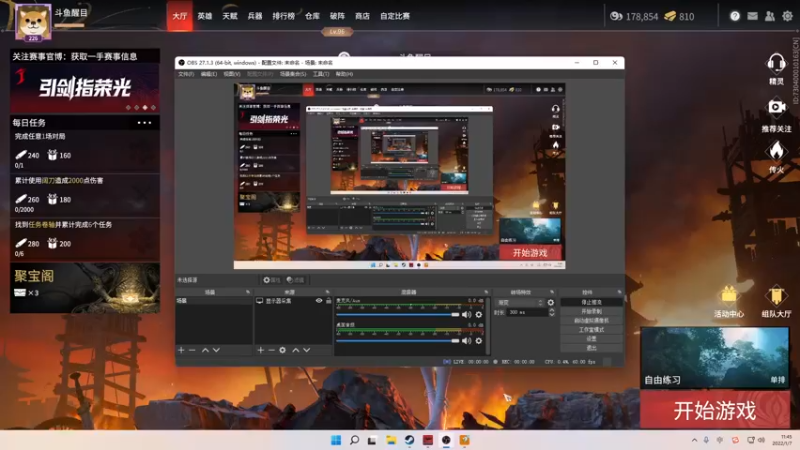Switch to the 兵器 tab in game
The image size is (800, 450).
point(255,16)
